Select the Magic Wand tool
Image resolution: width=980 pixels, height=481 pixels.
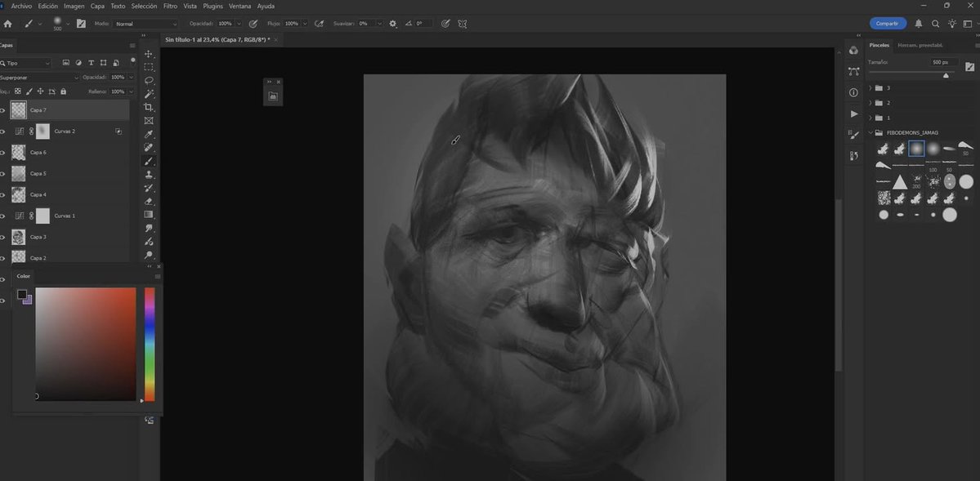pyautogui.click(x=149, y=94)
